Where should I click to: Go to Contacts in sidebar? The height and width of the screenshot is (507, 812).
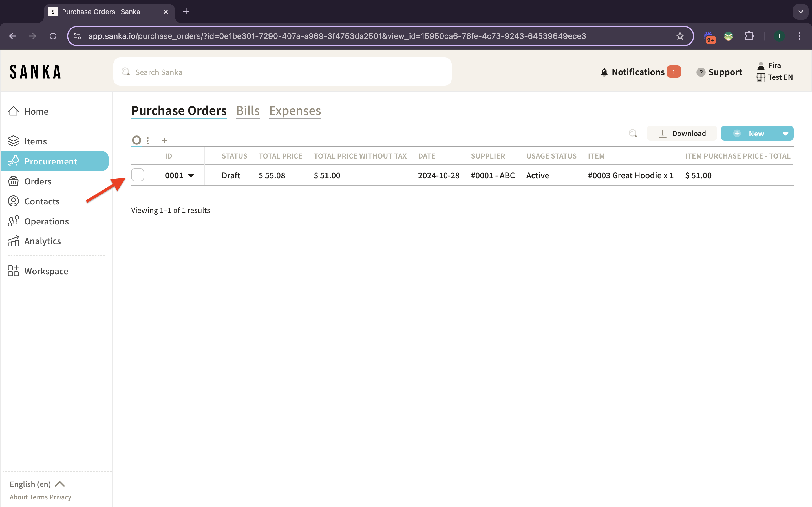[42, 201]
